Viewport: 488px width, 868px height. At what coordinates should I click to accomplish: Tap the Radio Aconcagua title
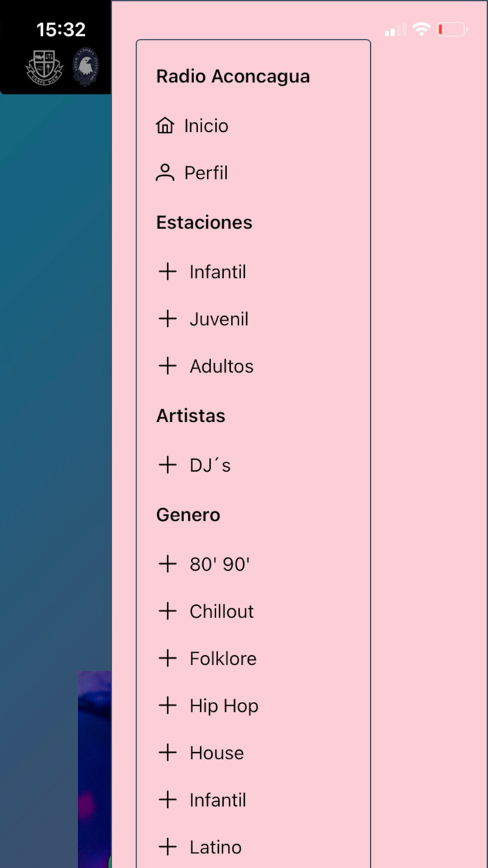[233, 76]
